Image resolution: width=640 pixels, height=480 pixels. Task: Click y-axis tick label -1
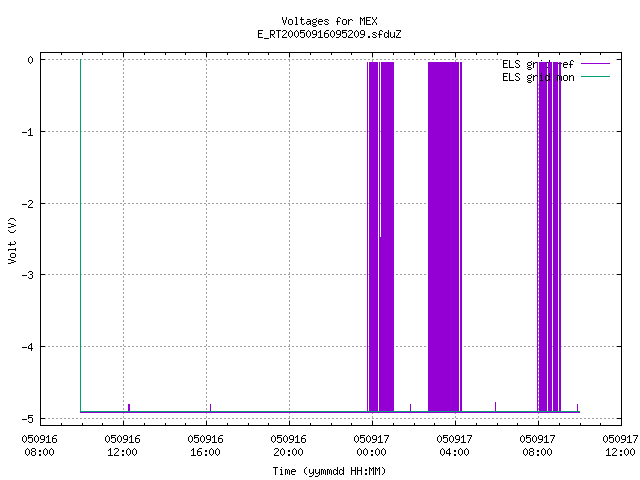pyautogui.click(x=27, y=132)
